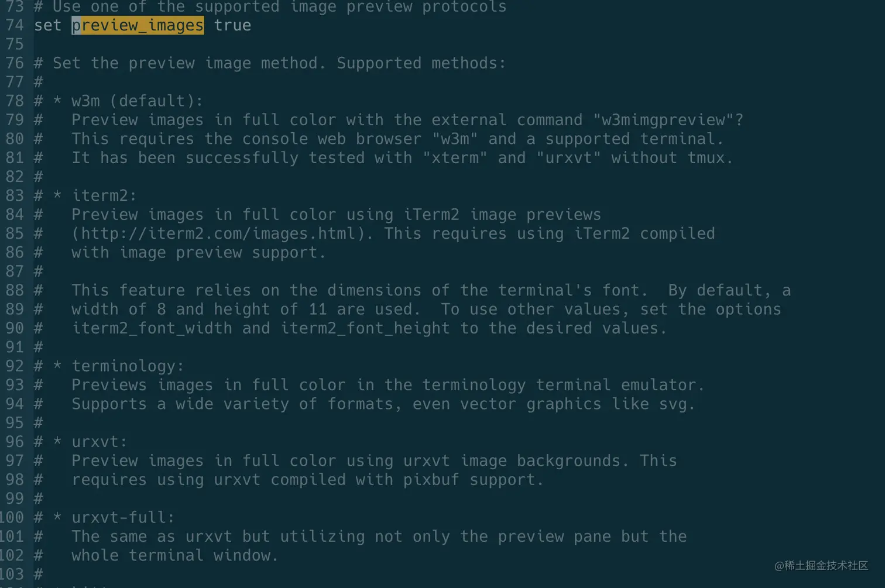
Task: Click 'whole terminal window.' on line 102
Action: [175, 555]
